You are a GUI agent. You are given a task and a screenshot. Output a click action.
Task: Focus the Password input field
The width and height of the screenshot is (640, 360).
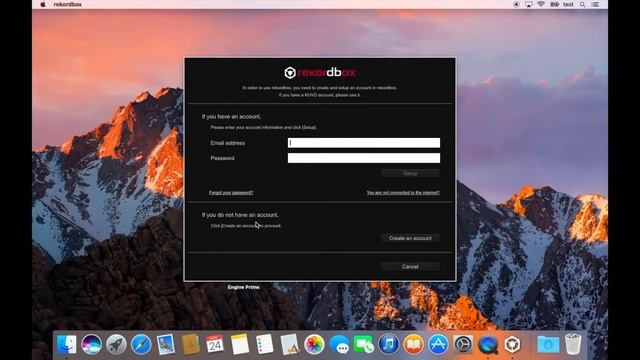coord(364,158)
